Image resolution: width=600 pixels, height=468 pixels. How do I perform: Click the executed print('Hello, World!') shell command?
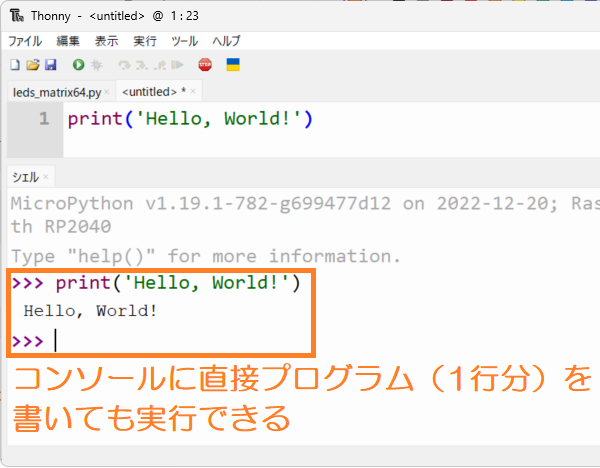coord(178,284)
